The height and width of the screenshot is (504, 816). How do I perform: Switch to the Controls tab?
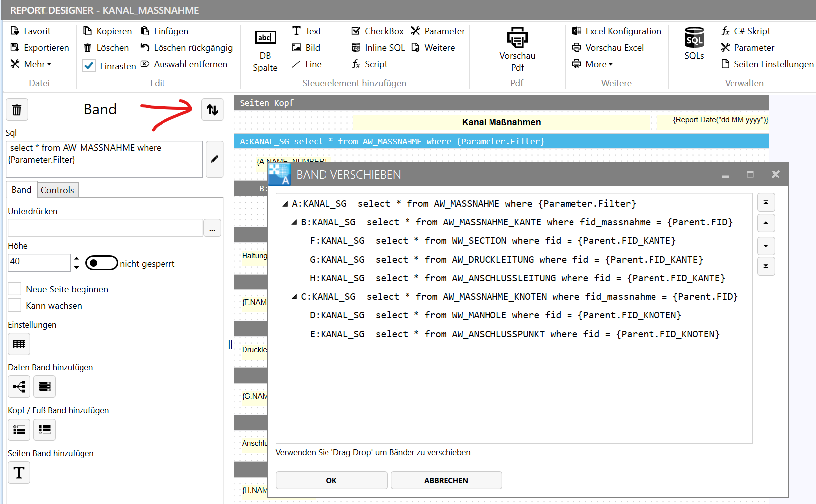57,190
